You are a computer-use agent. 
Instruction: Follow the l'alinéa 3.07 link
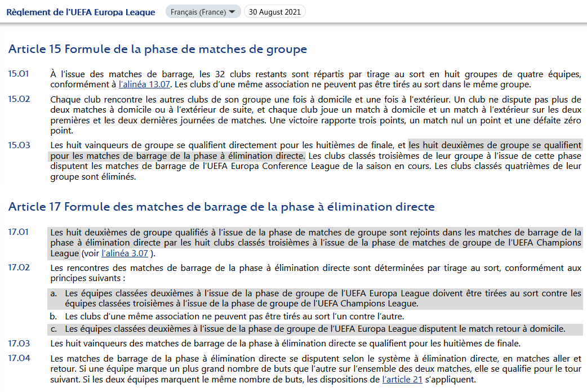[124, 253]
